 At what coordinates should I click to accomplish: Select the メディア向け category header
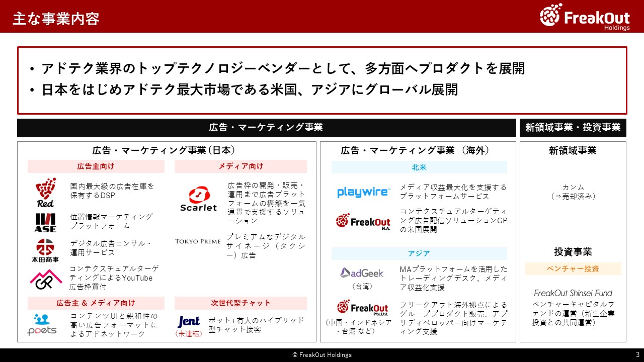(x=240, y=166)
